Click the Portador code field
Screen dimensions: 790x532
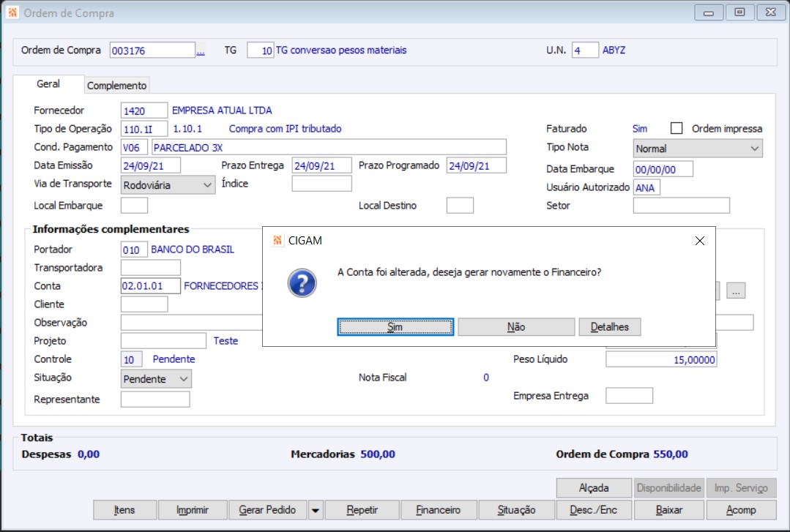tap(134, 250)
